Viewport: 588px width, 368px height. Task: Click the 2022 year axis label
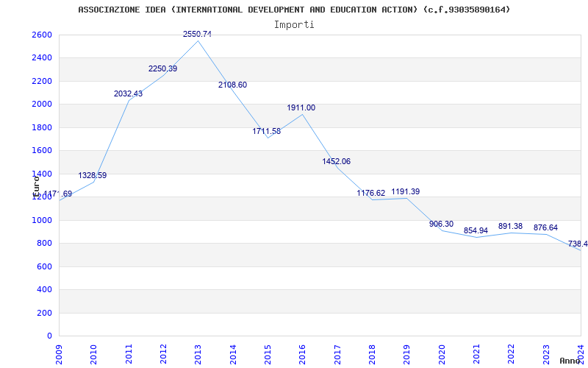tap(511, 355)
